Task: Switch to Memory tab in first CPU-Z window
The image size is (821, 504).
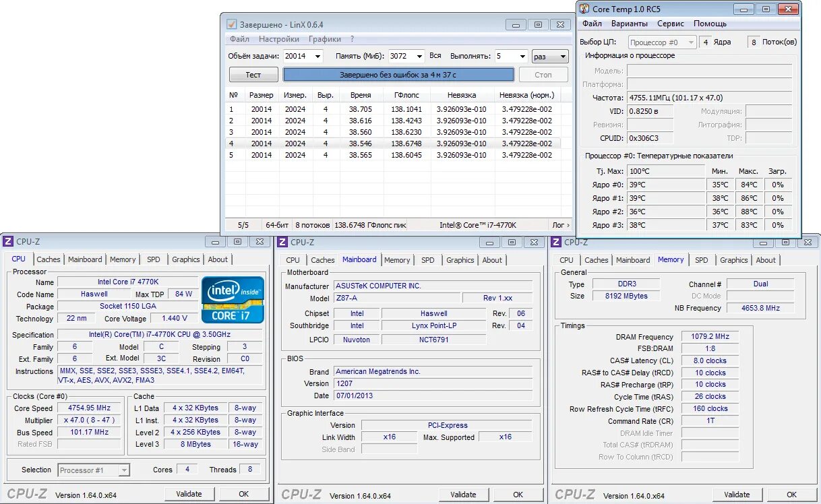Action: tap(123, 259)
